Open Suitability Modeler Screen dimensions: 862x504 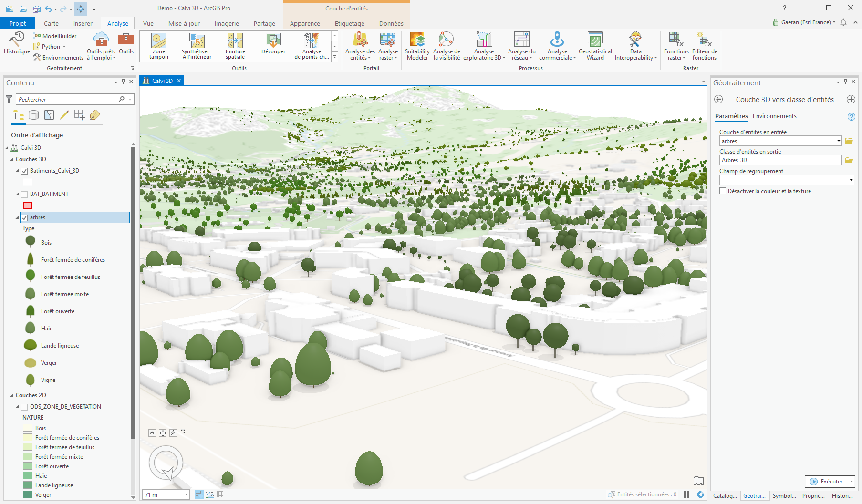point(417,46)
